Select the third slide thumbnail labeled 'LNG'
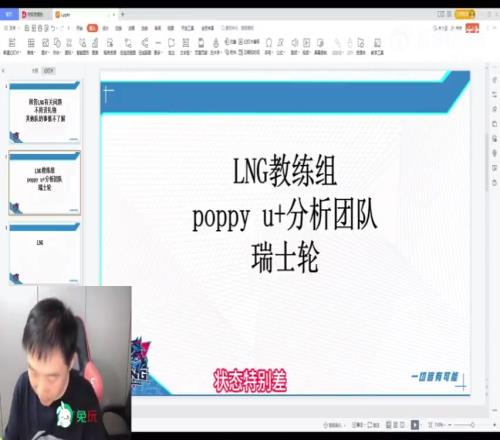 point(44,254)
